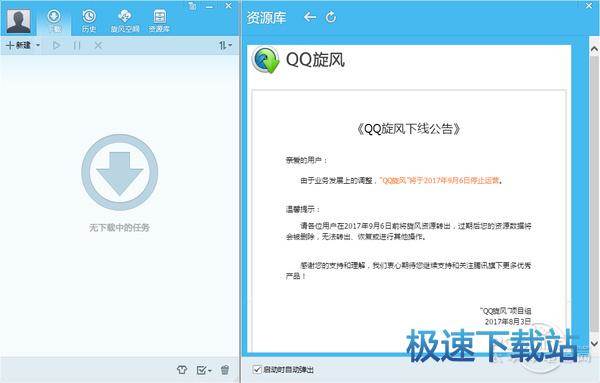Click the orange 2017年9月6日 shutdown notice text
This screenshot has width=600, height=383.
(x=440, y=181)
